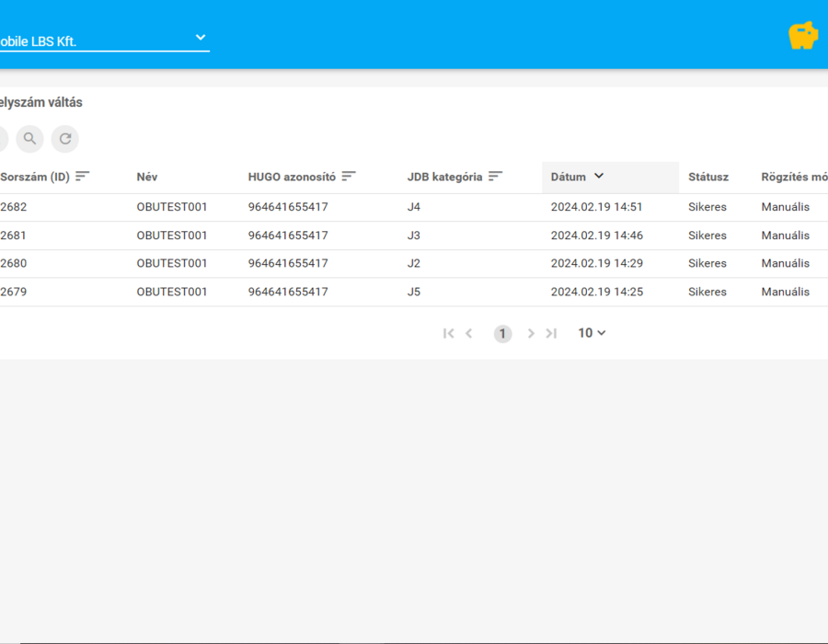Click the yellow piggy bank icon
This screenshot has width=828, height=644.
(x=803, y=36)
